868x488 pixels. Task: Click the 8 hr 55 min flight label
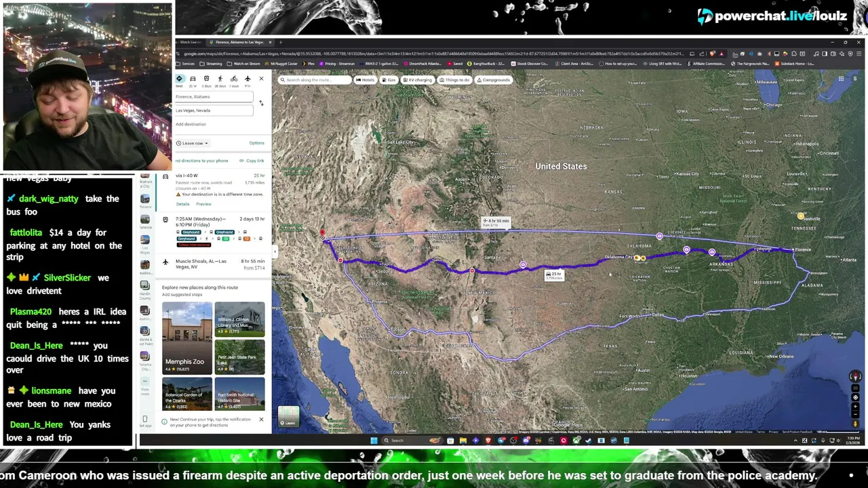tap(496, 222)
